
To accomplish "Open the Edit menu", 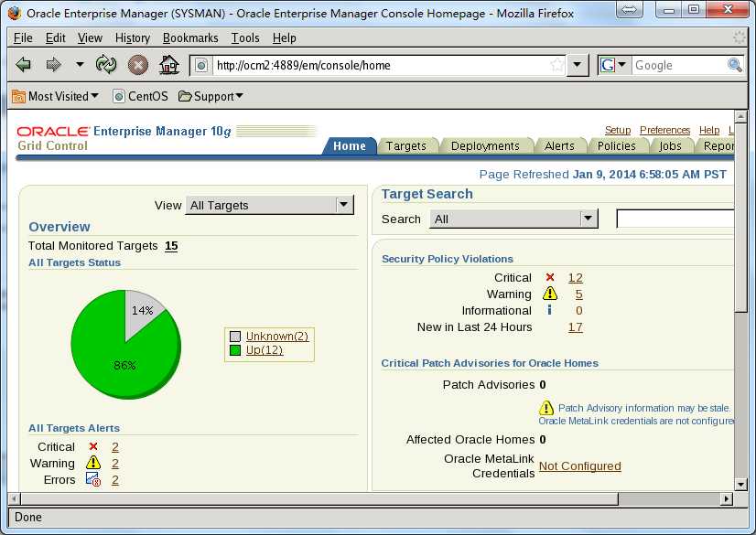I will [55, 37].
